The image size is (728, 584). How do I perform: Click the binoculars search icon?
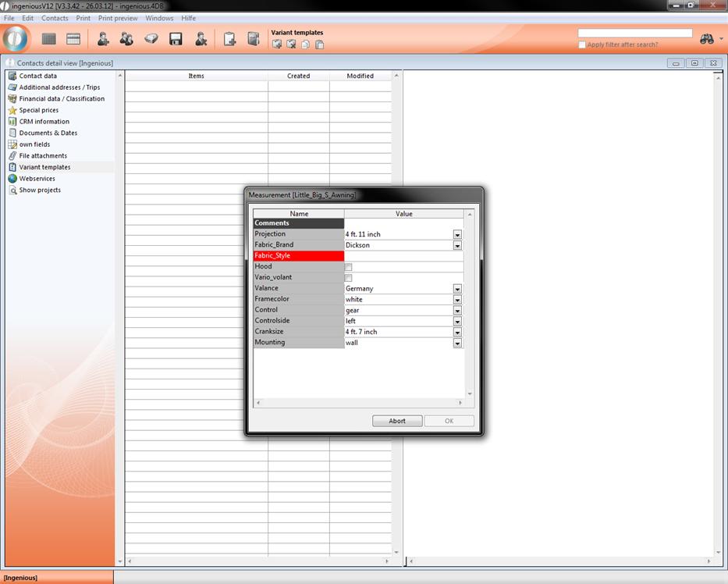pos(707,39)
